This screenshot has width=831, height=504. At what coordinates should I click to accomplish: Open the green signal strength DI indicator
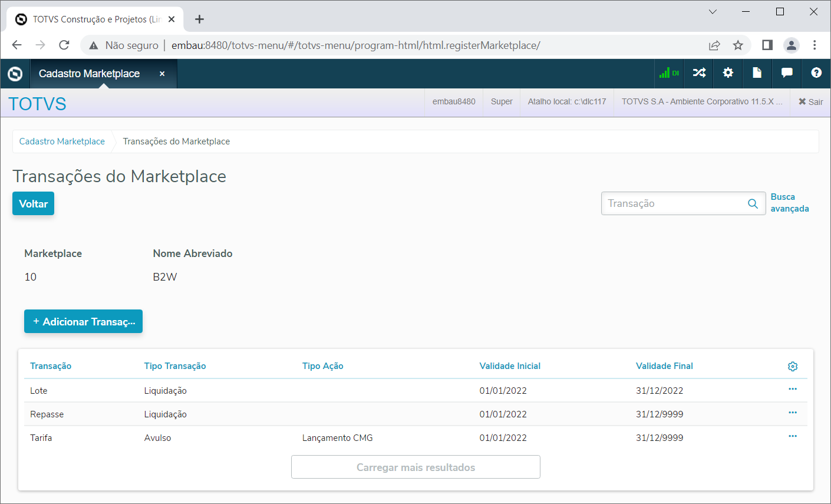tap(669, 73)
